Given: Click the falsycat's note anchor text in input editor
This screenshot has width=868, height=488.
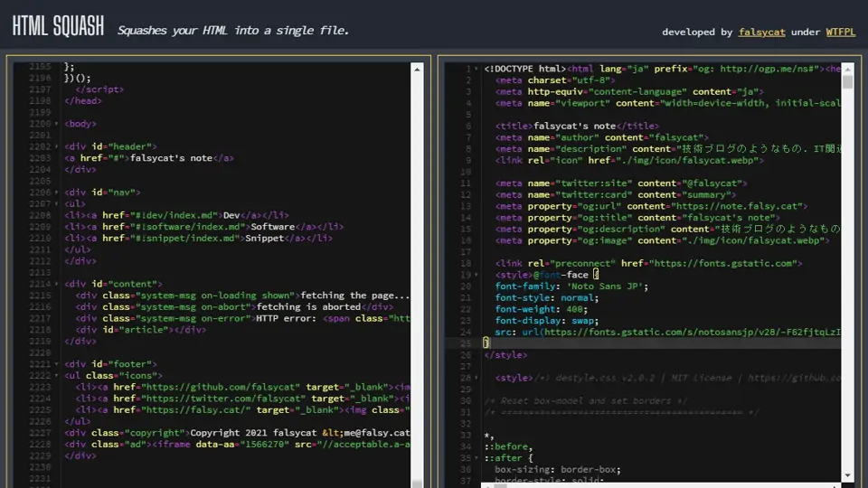Looking at the screenshot, I should (x=171, y=158).
